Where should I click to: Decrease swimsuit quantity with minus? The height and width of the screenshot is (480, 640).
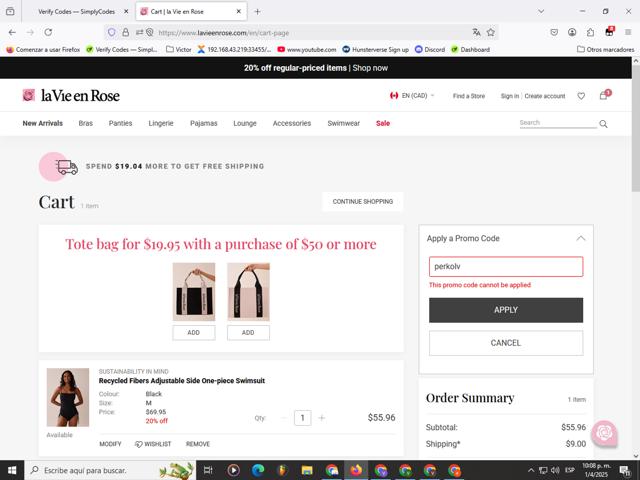[284, 418]
